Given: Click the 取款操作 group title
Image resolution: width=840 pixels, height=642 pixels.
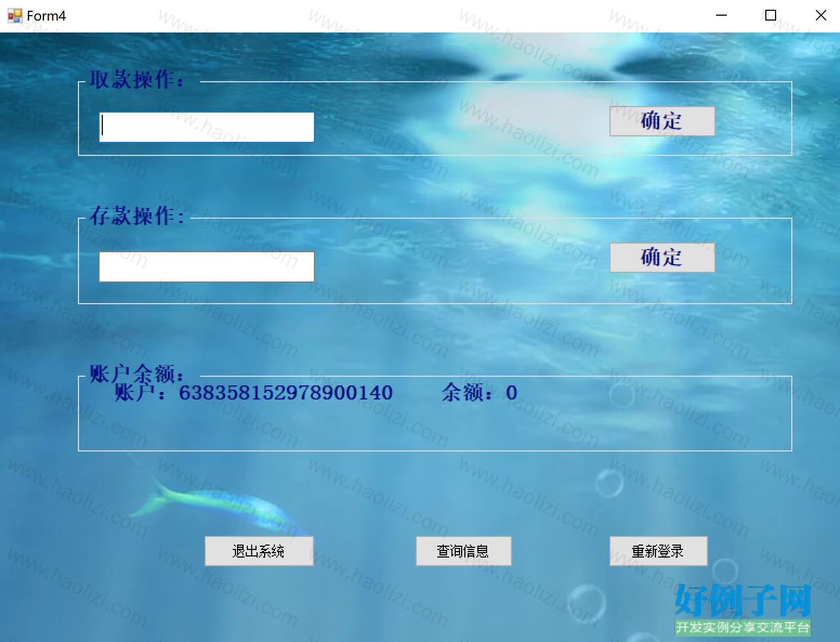Looking at the screenshot, I should [x=137, y=80].
